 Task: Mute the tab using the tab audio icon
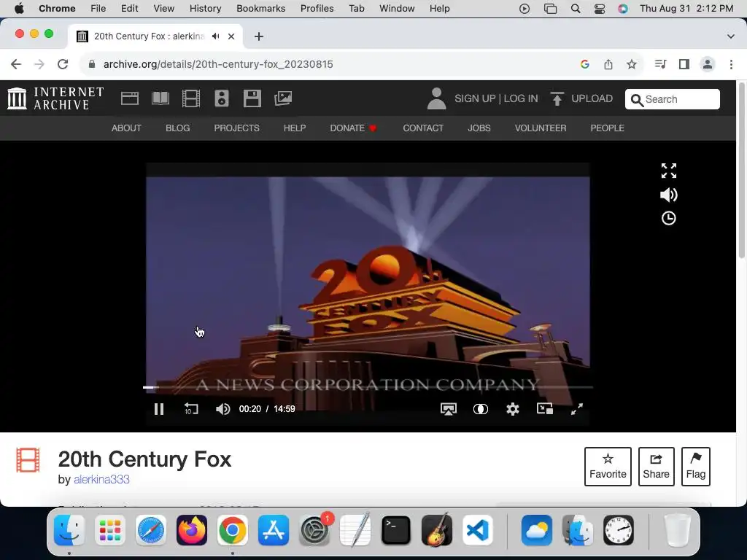click(x=216, y=36)
